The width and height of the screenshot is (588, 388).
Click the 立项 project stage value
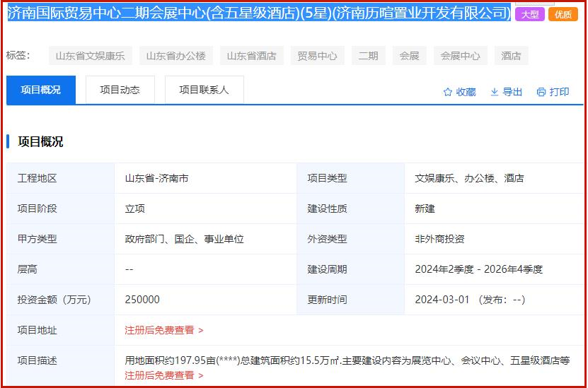click(x=135, y=208)
